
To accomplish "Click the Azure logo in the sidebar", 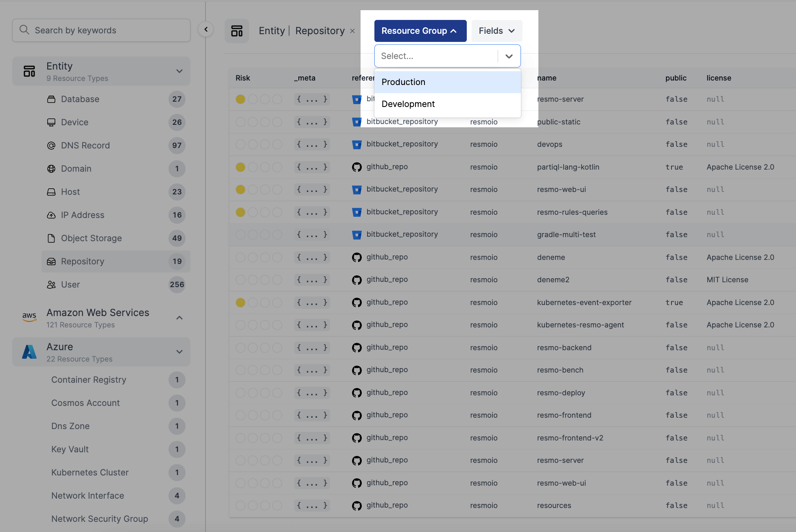I will tap(29, 351).
